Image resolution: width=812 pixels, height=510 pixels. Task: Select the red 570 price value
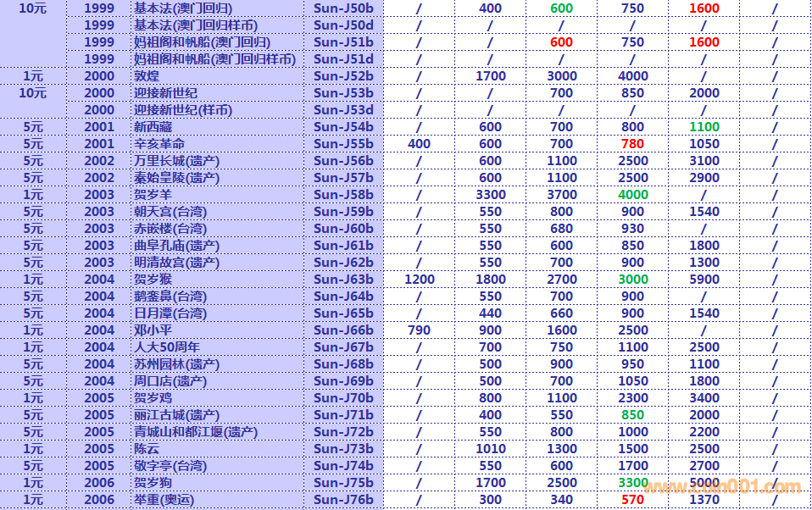coord(632,500)
